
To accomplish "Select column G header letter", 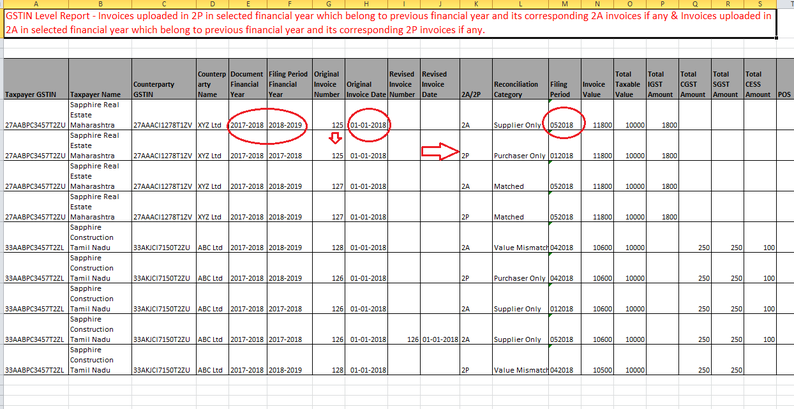I will click(328, 4).
